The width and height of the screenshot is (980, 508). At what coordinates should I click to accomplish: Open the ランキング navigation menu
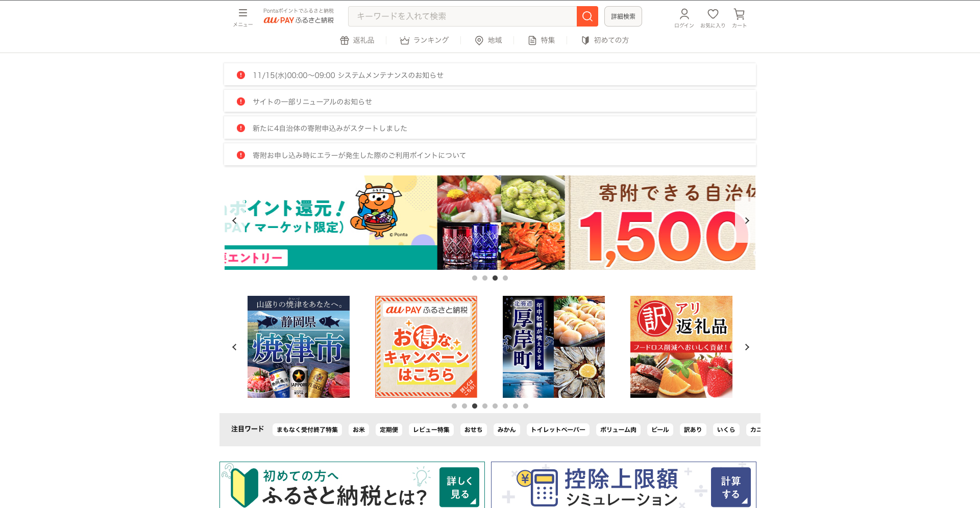point(424,40)
